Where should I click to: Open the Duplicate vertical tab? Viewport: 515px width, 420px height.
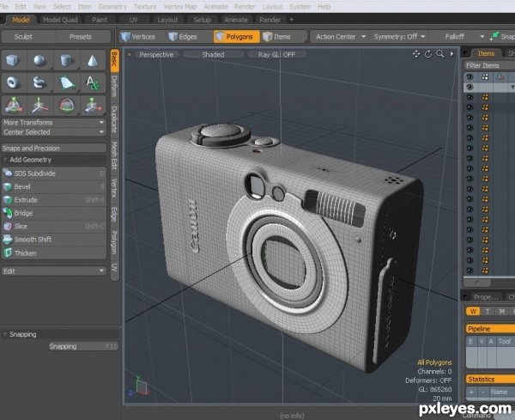[x=114, y=119]
